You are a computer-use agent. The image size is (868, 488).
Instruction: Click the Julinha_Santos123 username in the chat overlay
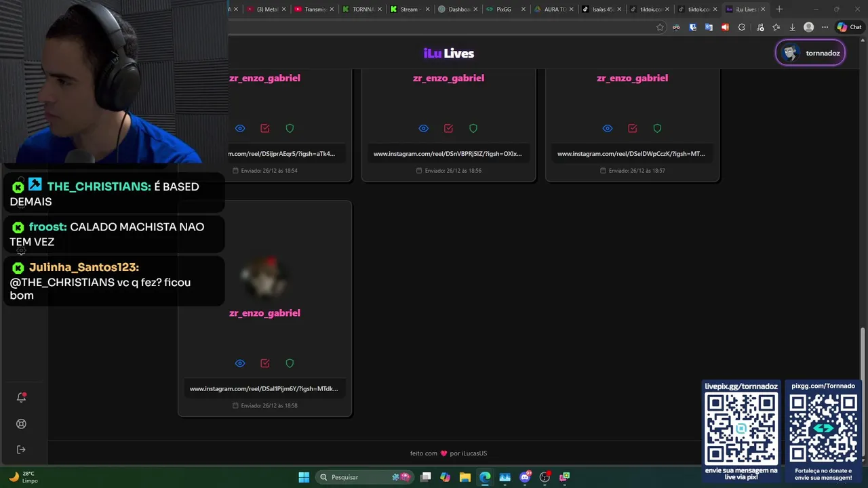coord(83,267)
